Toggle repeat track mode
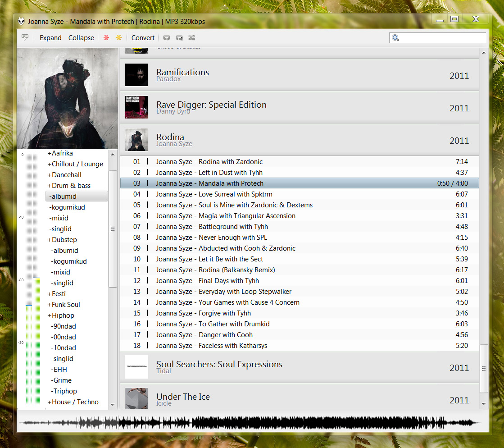The width and height of the screenshot is (504, 448). (x=179, y=38)
